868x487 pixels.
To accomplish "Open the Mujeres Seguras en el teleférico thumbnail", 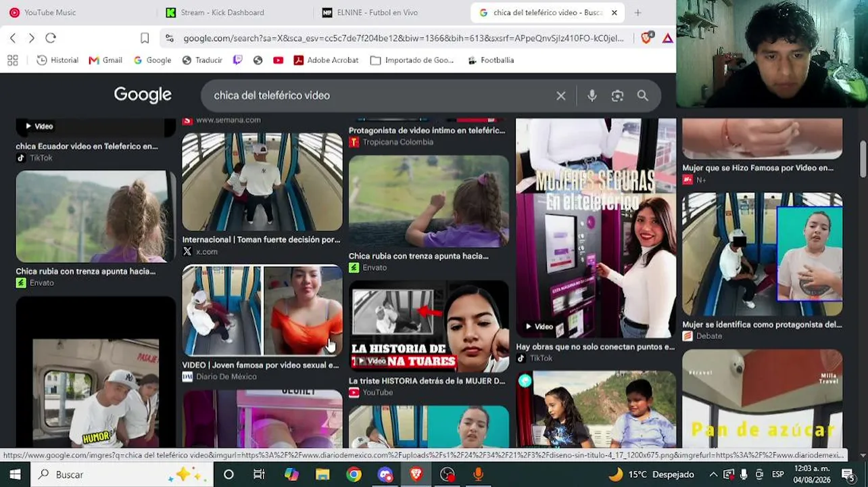I will click(596, 228).
